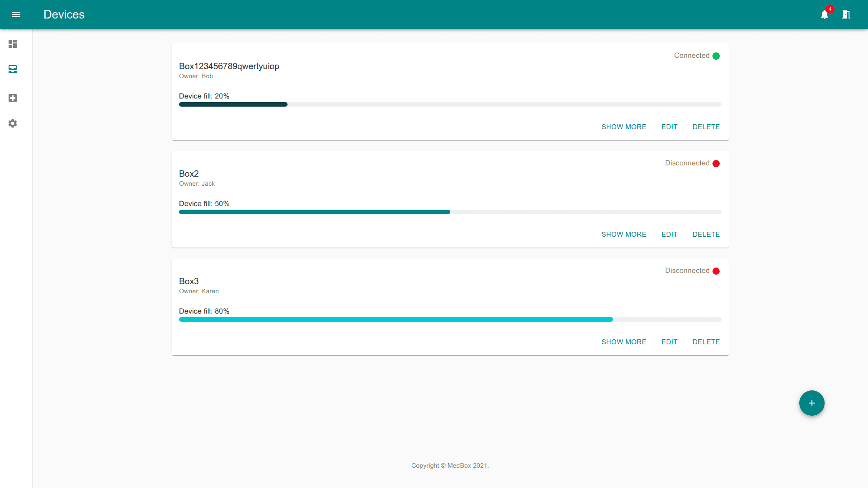Delete the Box123456789qwertyuiop device
The height and width of the screenshot is (488, 868).
pyautogui.click(x=706, y=127)
